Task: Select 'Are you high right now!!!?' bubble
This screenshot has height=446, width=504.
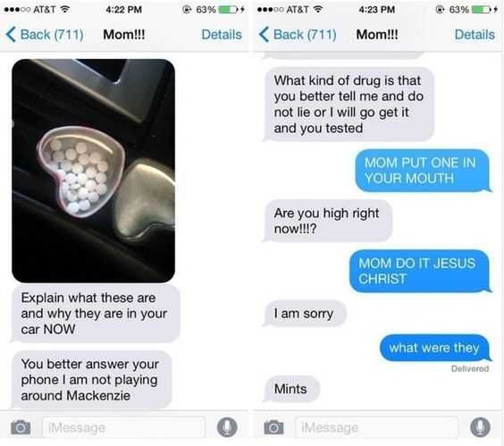Action: click(328, 221)
